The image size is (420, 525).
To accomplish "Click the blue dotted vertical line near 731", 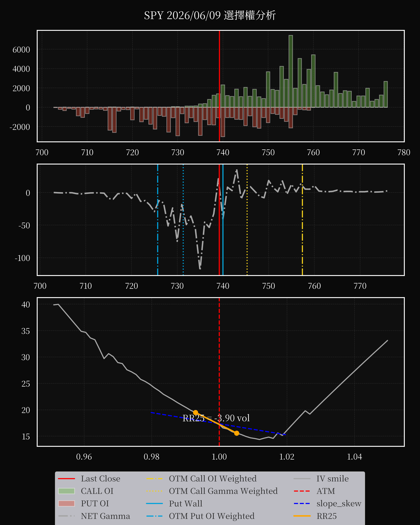I will click(183, 220).
